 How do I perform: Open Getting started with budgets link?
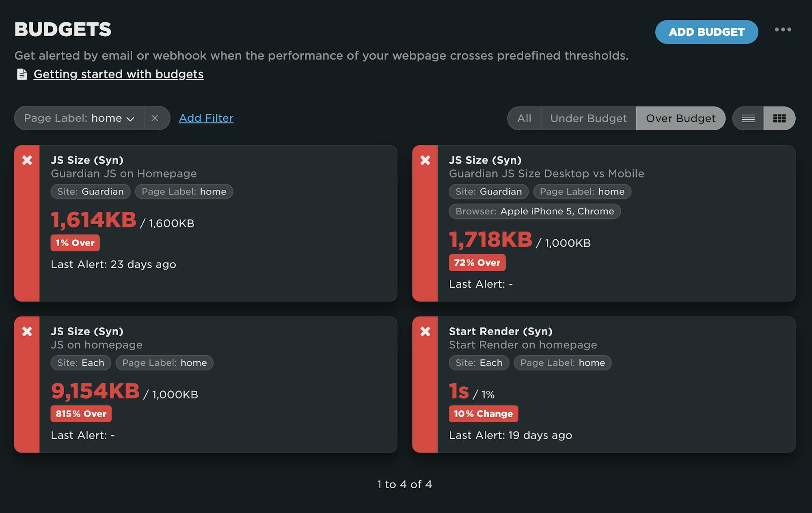[x=119, y=74]
